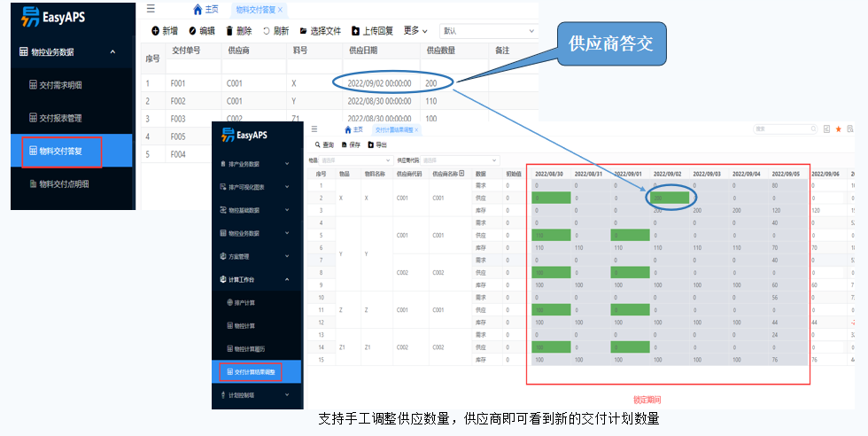The height and width of the screenshot is (436, 868).
Task: Toggle the expand box beside 供应商名称 header
Action: (x=461, y=174)
